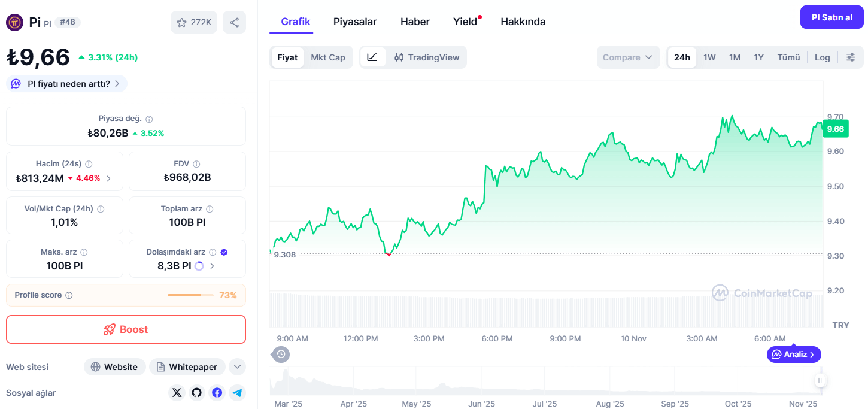The image size is (868, 409).
Task: Click the 9.308 low price label
Action: (284, 255)
